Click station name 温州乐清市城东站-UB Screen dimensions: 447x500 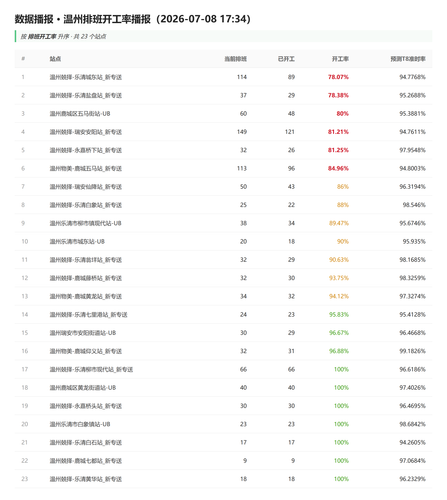coord(77,241)
